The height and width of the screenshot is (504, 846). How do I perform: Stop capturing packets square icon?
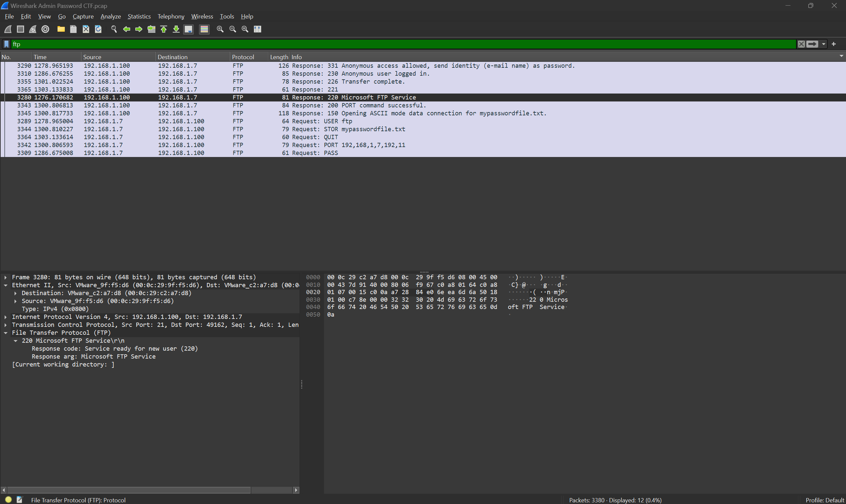point(20,29)
